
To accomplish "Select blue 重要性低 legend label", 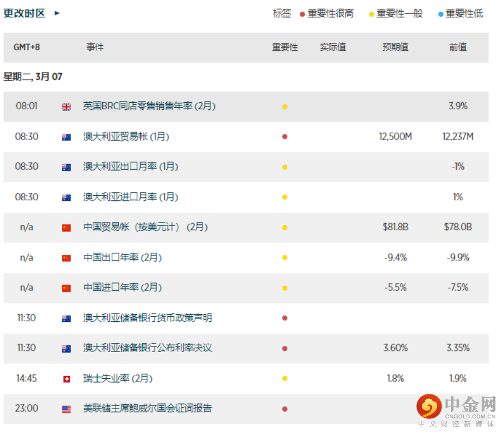I will coord(464,13).
